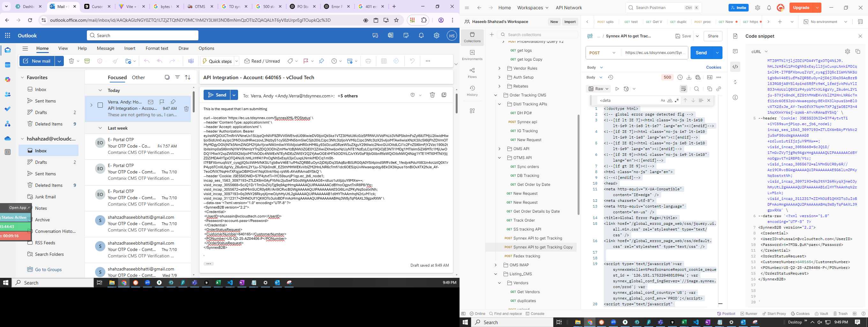Screen dimensions: 868x327
Task: Sort the message list with arrows icon
Action: (188, 77)
